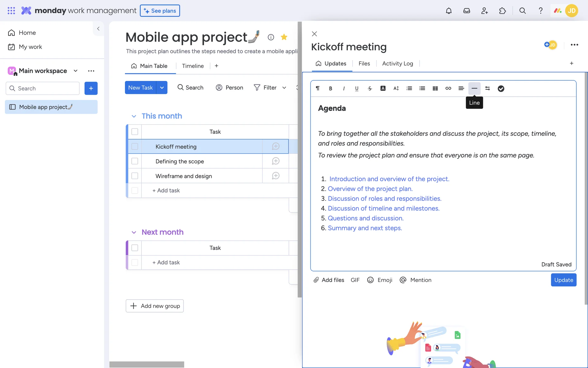Viewport: 588px width, 368px height.
Task: Check the Kickoff meeting row checkbox
Action: 135,147
